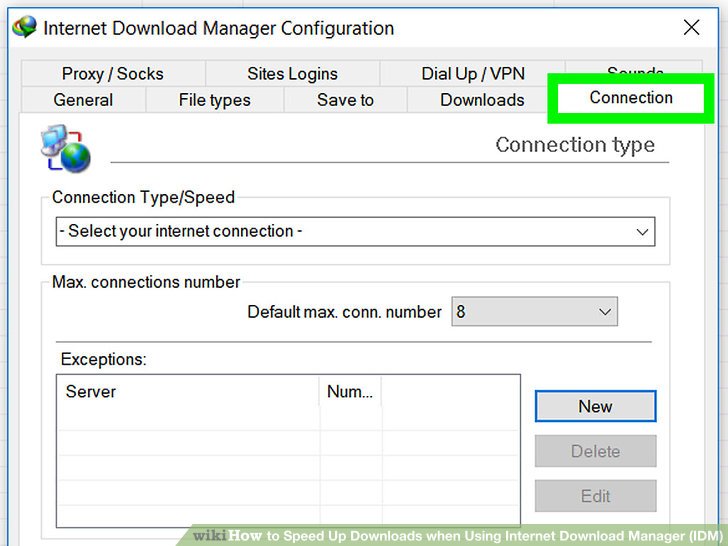This screenshot has height=546, width=728.
Task: Click the 'Default max. conn. number' label
Action: (344, 312)
